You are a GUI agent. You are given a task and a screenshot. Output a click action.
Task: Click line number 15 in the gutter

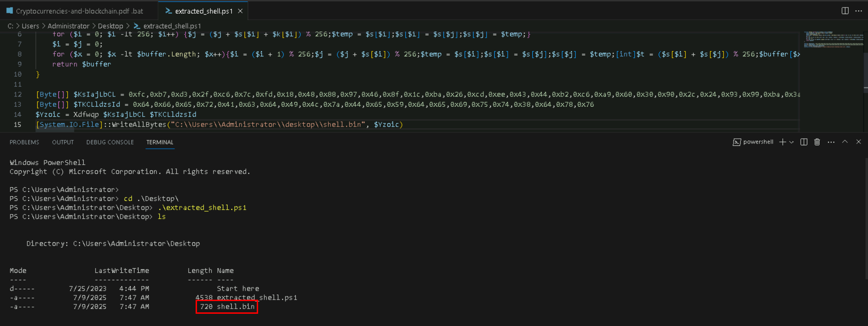(x=17, y=125)
